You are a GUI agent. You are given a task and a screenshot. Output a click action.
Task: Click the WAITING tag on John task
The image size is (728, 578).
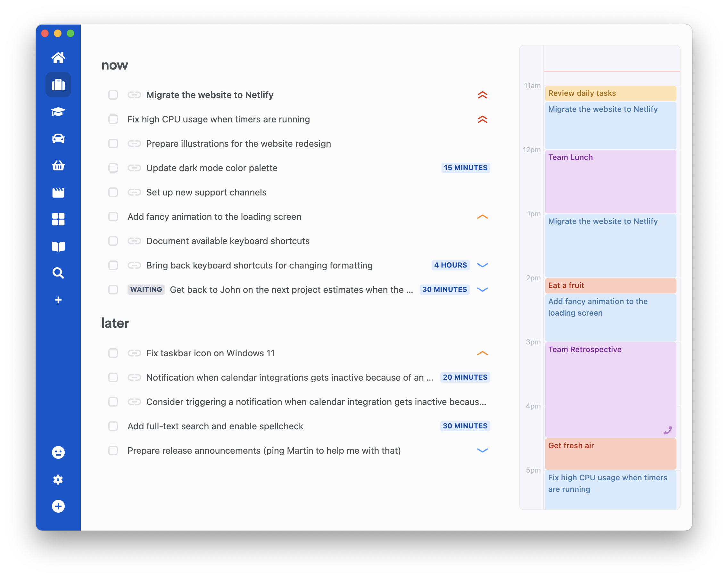(x=146, y=290)
